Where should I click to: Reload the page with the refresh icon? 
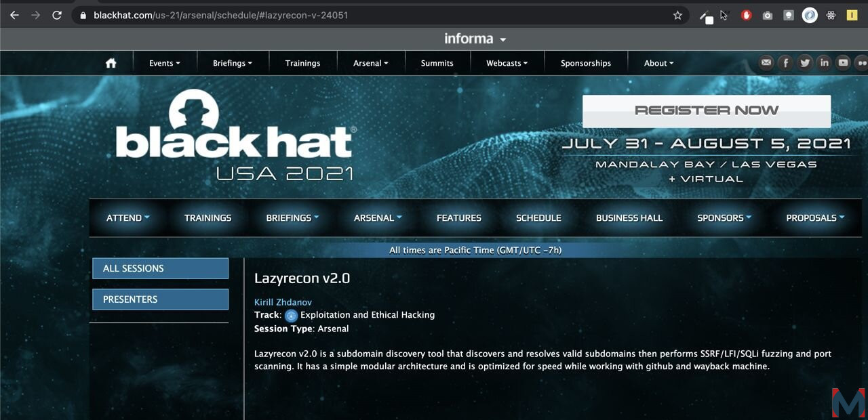(57, 15)
